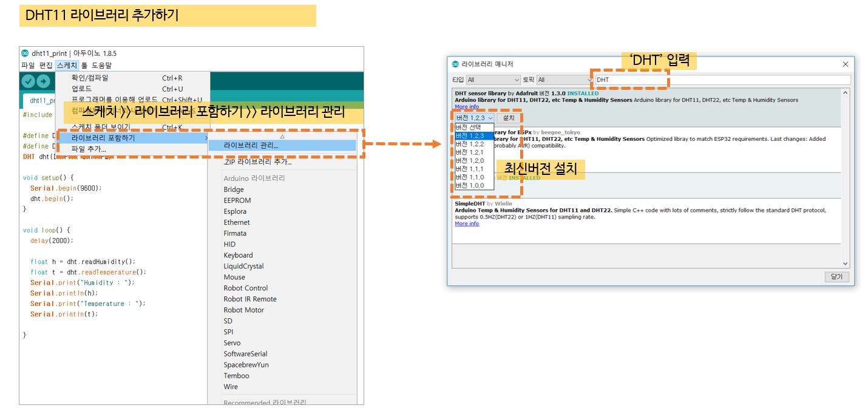This screenshot has width=868, height=419.
Task: Click library list scrollbar down arrow
Action: (846, 264)
